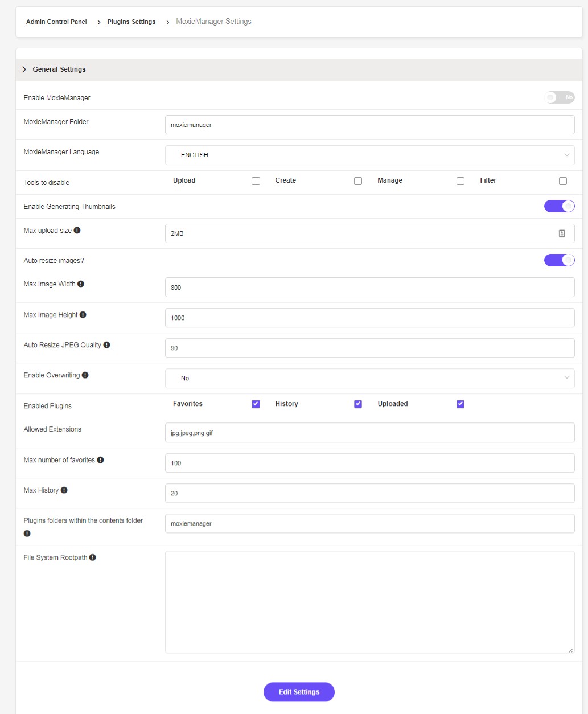Click the breadcrumb arrow before Plugins Settings
Screen dimensions: 588x714
pyautogui.click(x=99, y=22)
